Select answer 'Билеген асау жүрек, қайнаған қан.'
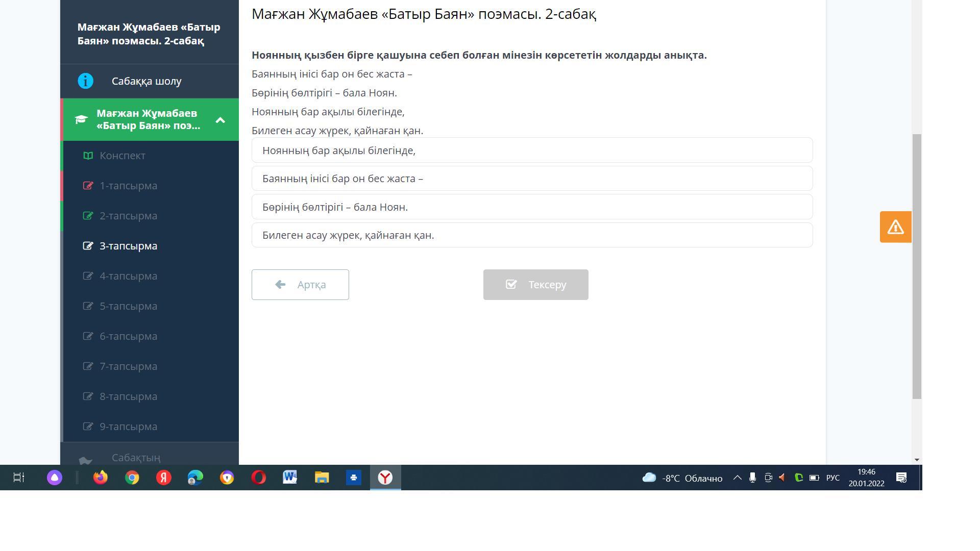Viewport: 980px width, 551px height. 532,235
